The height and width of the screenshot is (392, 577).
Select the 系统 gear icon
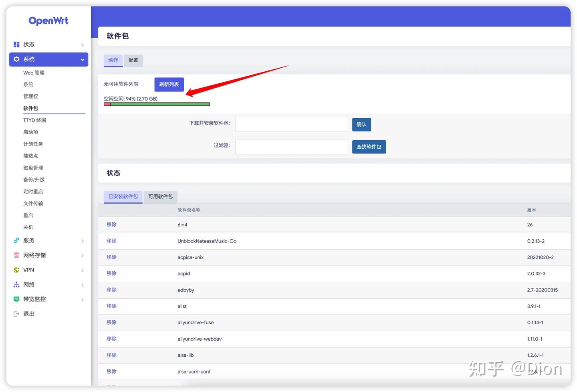pyautogui.click(x=16, y=59)
